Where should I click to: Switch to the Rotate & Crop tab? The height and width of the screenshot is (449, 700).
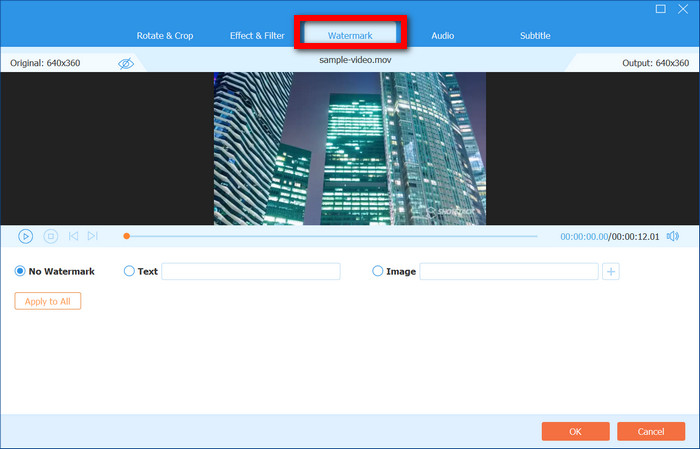point(165,36)
